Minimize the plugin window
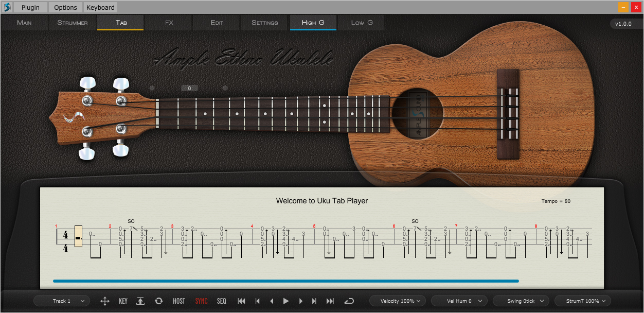Viewport: 644px width, 313px height. click(623, 7)
